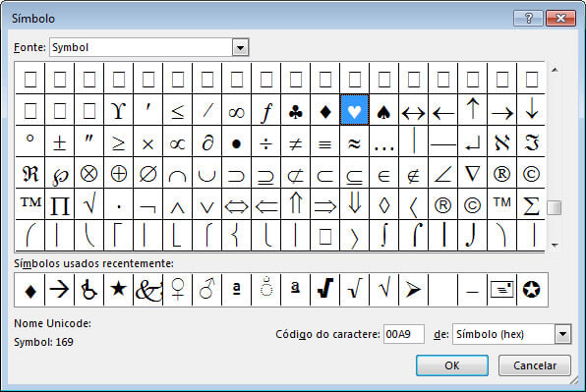Click the OK button

tap(452, 365)
